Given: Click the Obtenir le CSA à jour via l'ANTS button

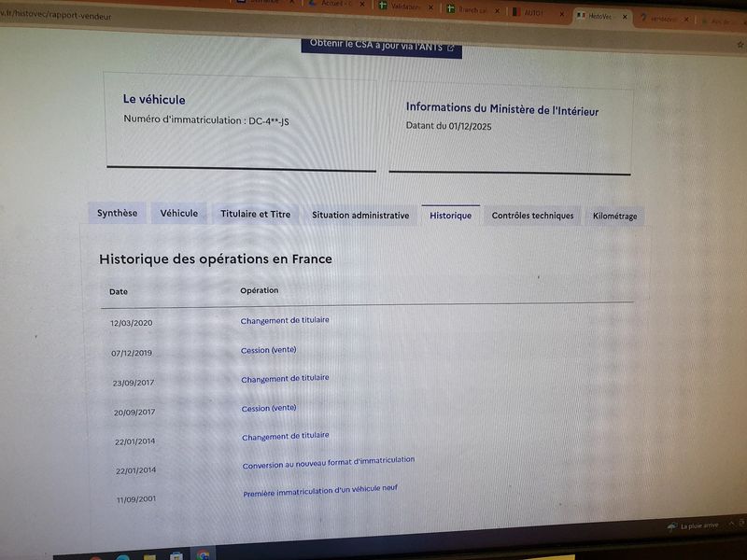Looking at the screenshot, I should tap(381, 47).
